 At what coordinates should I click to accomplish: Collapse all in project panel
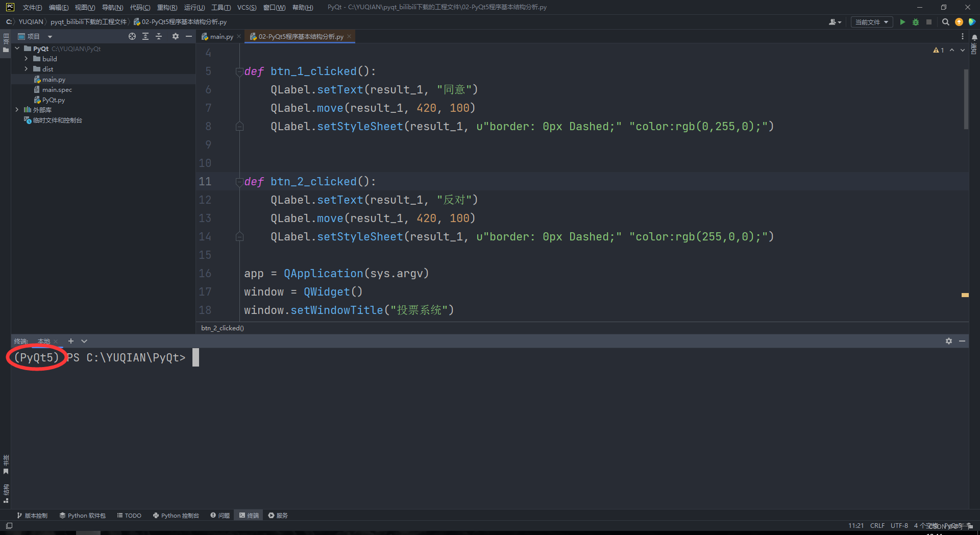(159, 36)
